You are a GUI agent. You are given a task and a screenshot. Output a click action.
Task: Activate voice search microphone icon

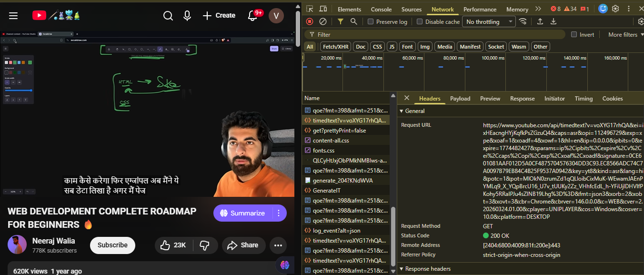coord(187,16)
